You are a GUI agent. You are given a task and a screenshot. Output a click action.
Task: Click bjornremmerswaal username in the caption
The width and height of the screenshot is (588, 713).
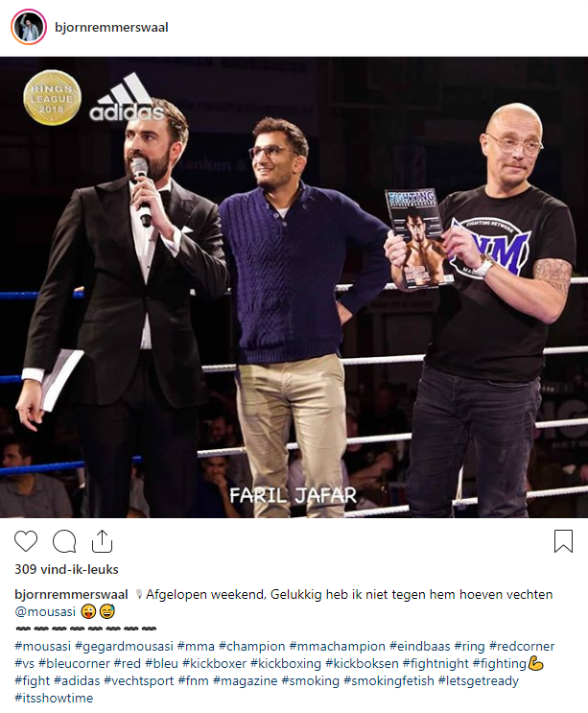pyautogui.click(x=71, y=594)
